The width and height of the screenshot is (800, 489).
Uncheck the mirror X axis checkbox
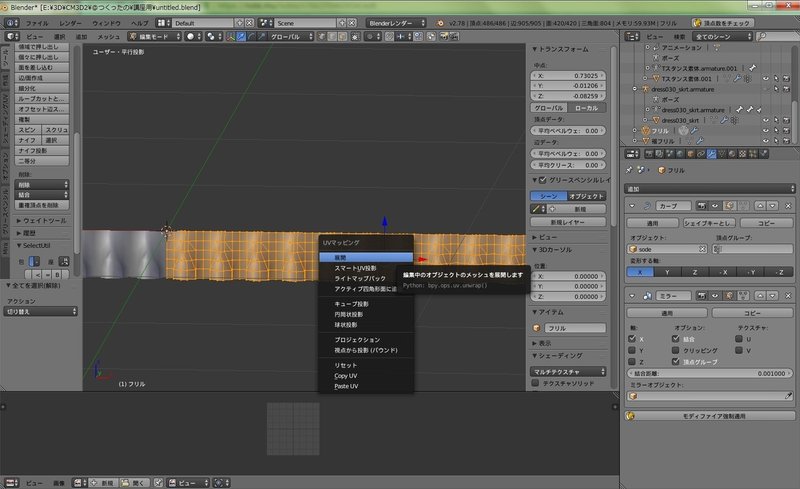[x=632, y=338]
